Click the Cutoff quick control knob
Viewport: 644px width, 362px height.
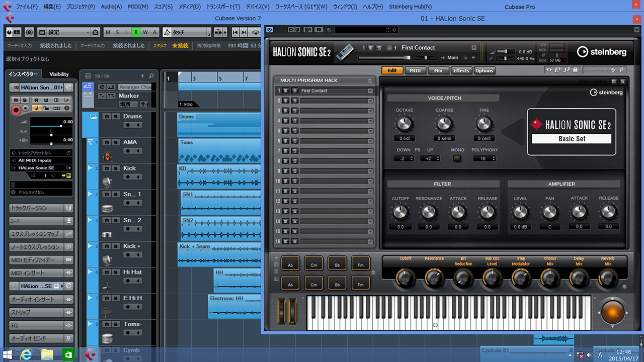[x=406, y=278]
